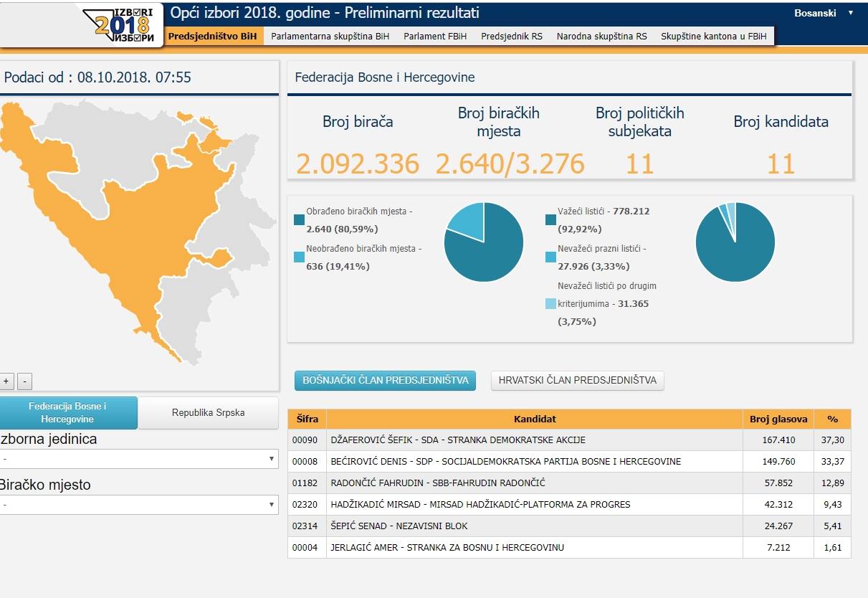Image resolution: width=868 pixels, height=598 pixels.
Task: Click the Nevažeći prazni listići legend square
Action: pyautogui.click(x=550, y=257)
